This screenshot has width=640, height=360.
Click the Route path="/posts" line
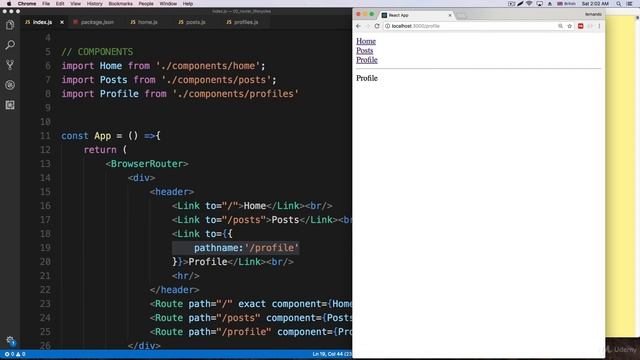click(251, 318)
